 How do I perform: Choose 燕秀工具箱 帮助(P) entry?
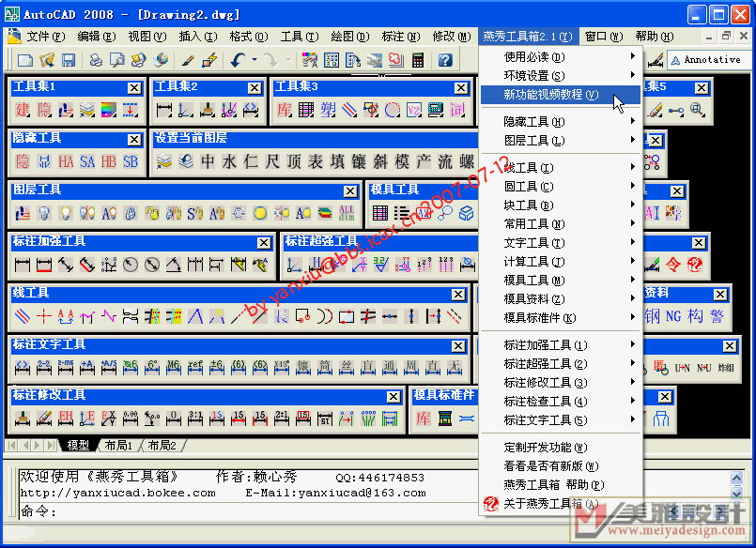pyautogui.click(x=562, y=485)
